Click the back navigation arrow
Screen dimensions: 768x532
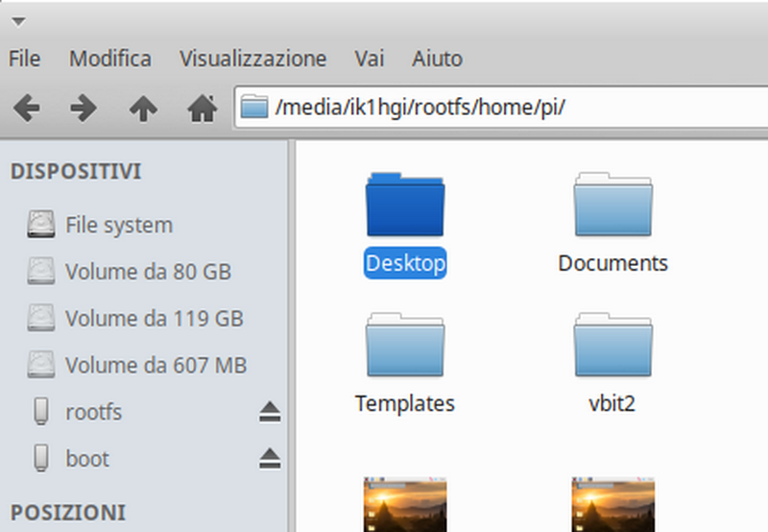tap(27, 108)
